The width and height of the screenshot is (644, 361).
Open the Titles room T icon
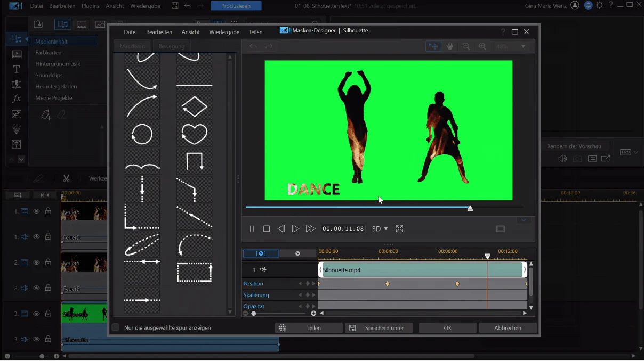pyautogui.click(x=17, y=69)
